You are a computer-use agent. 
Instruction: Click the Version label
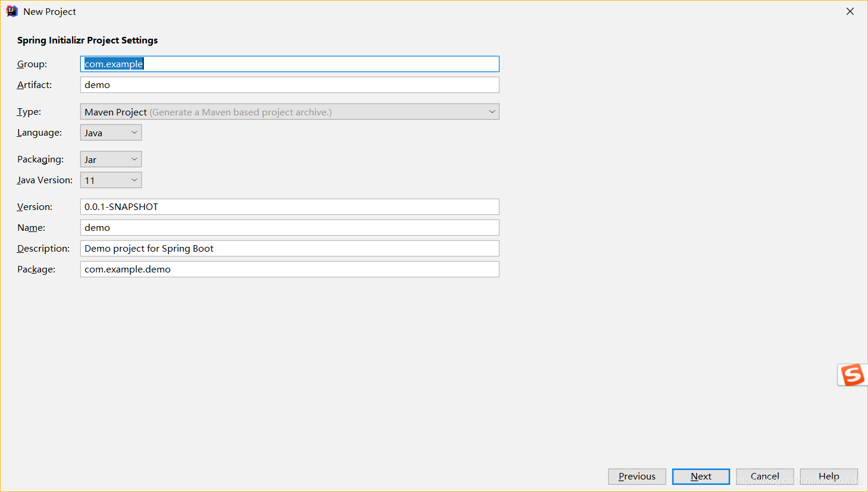click(35, 207)
